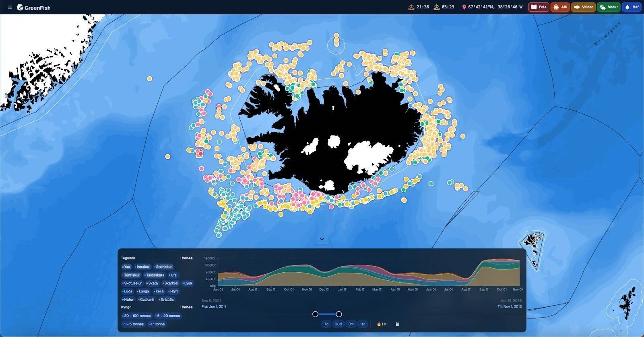Screen dimensions: 644x337
Task: Open the hamburger menu
Action: 10,7
